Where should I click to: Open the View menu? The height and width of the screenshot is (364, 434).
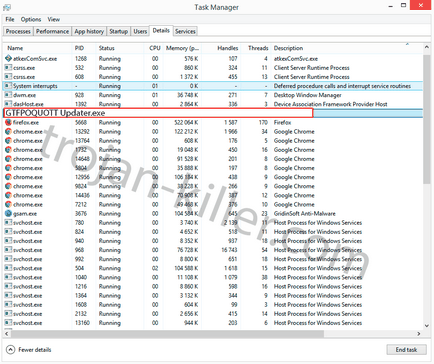point(53,19)
